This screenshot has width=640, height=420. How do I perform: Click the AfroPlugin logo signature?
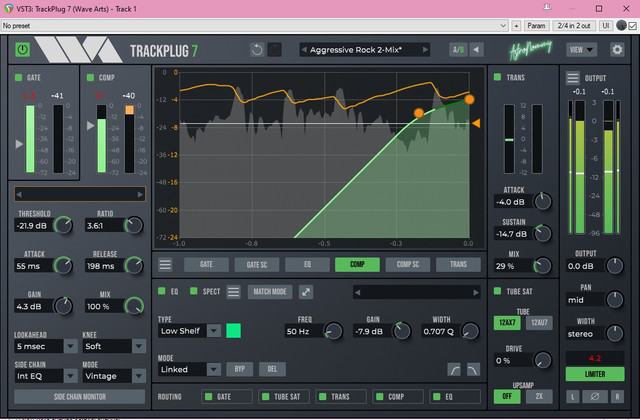click(531, 51)
